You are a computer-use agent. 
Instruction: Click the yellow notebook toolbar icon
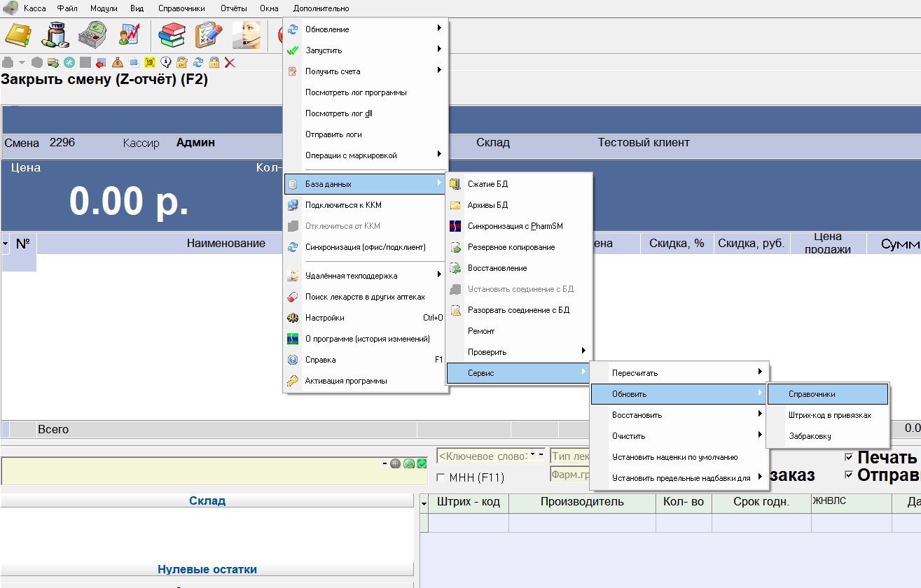pos(18,35)
